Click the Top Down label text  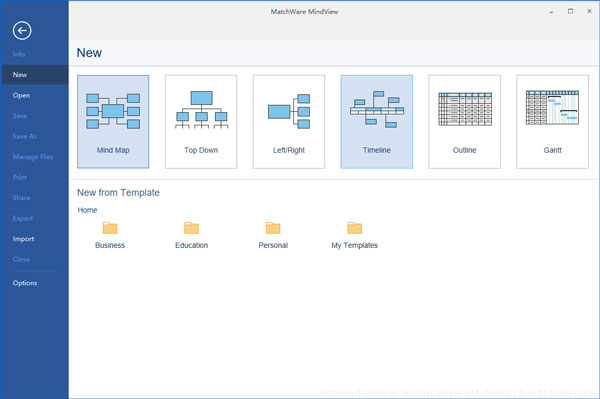[201, 150]
